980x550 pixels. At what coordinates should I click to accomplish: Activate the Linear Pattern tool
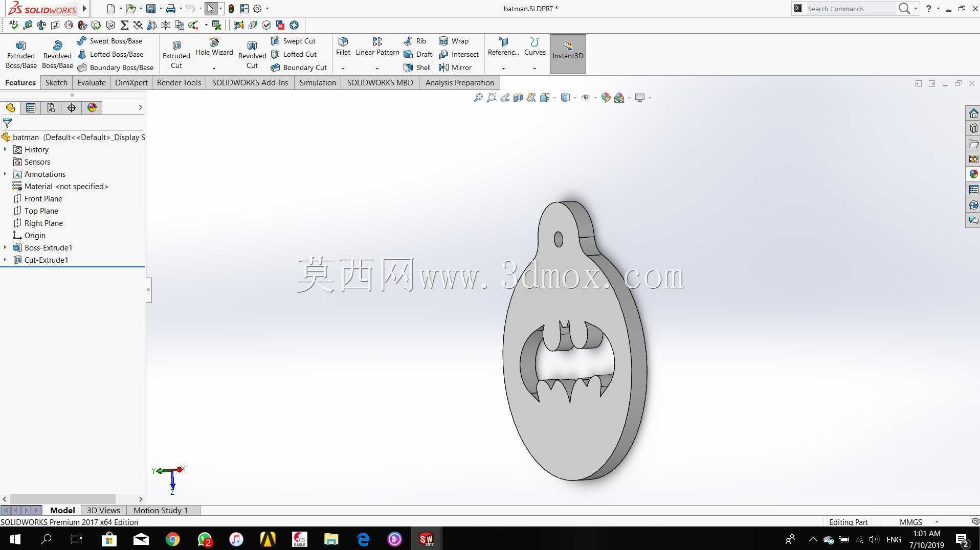[377, 47]
